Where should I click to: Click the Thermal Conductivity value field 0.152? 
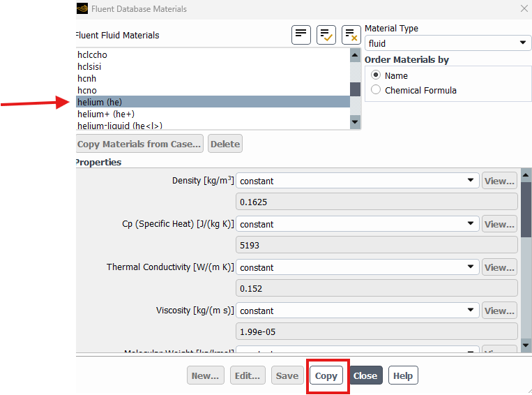(377, 288)
